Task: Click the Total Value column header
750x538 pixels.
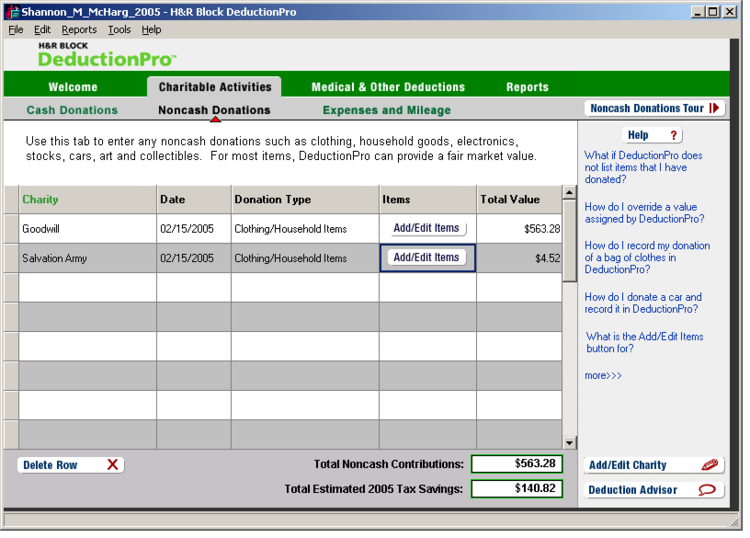Action: 519,199
